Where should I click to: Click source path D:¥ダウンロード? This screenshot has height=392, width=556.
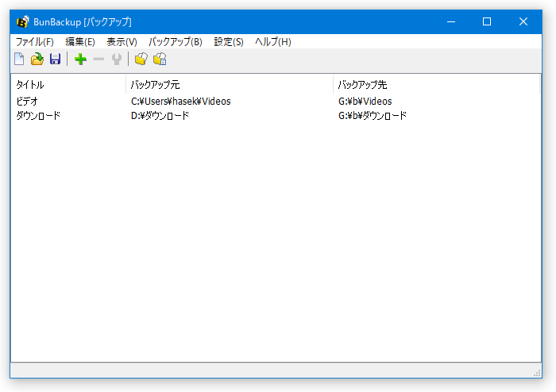coord(160,115)
